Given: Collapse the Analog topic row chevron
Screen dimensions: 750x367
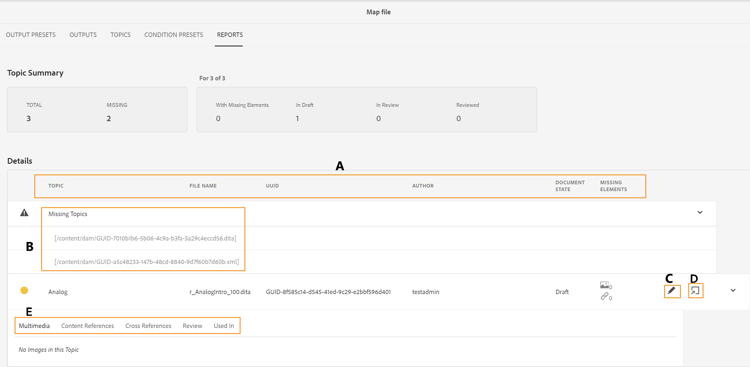Looking at the screenshot, I should 733,290.
